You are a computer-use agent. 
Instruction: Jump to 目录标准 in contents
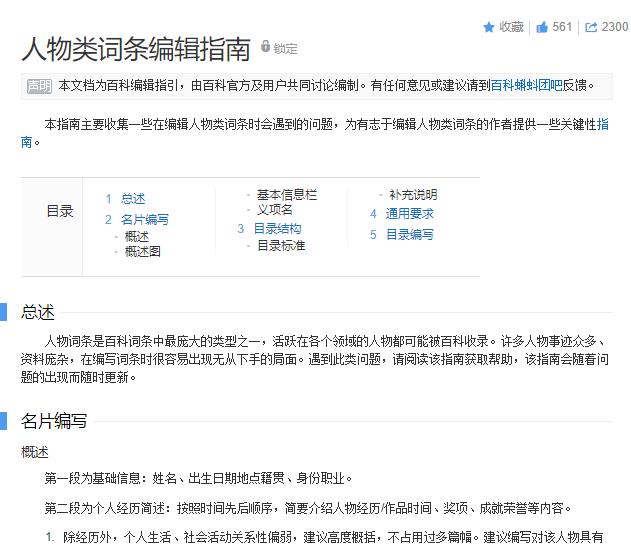pos(281,245)
